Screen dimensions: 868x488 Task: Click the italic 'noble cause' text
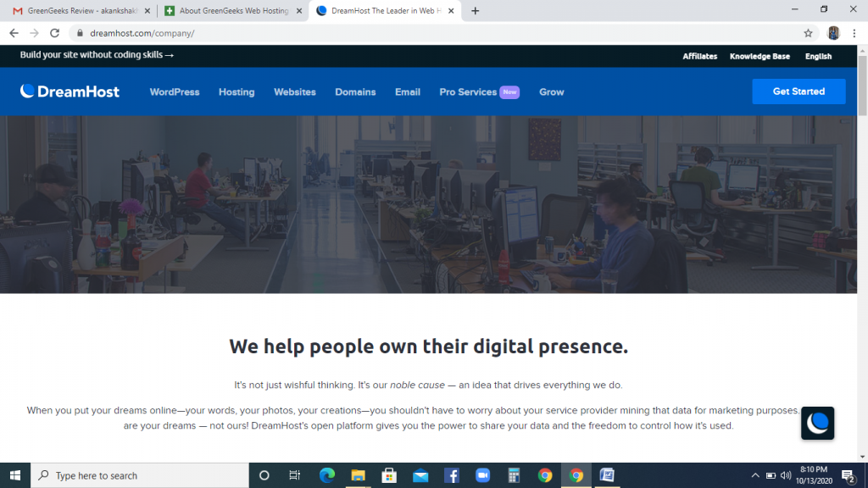coord(417,385)
